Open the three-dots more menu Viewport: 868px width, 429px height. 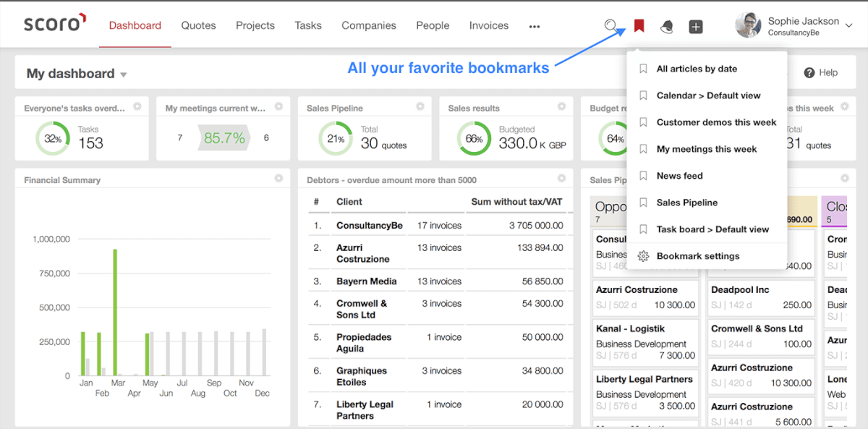pyautogui.click(x=535, y=27)
